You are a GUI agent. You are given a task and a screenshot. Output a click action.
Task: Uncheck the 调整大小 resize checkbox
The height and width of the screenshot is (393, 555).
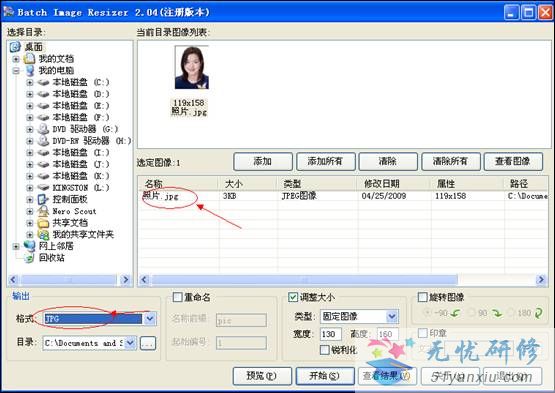pyautogui.click(x=293, y=297)
